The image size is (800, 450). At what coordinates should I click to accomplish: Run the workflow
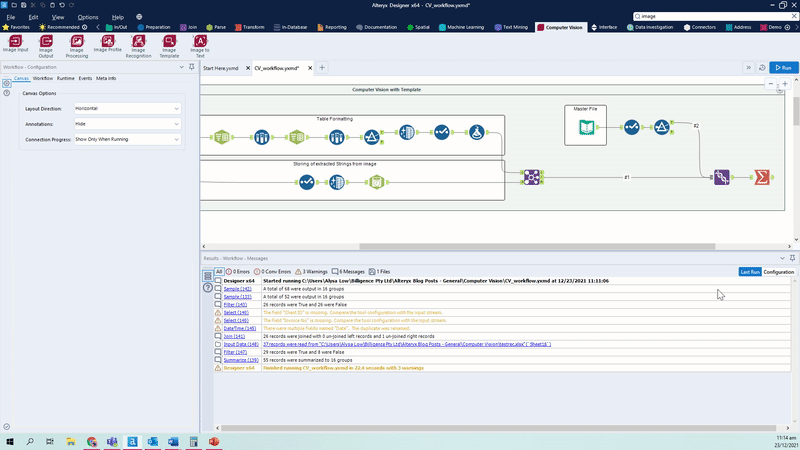click(x=784, y=67)
